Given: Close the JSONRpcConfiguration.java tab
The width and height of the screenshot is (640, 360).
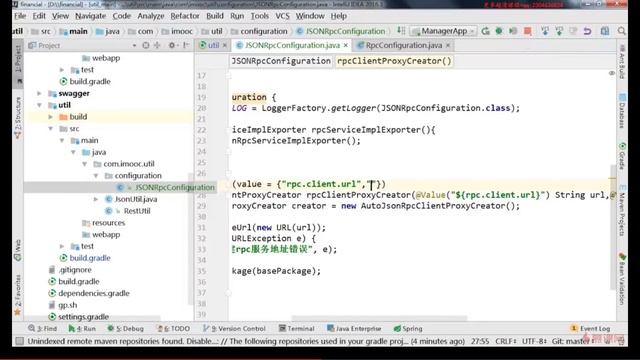Looking at the screenshot, I should [346, 45].
